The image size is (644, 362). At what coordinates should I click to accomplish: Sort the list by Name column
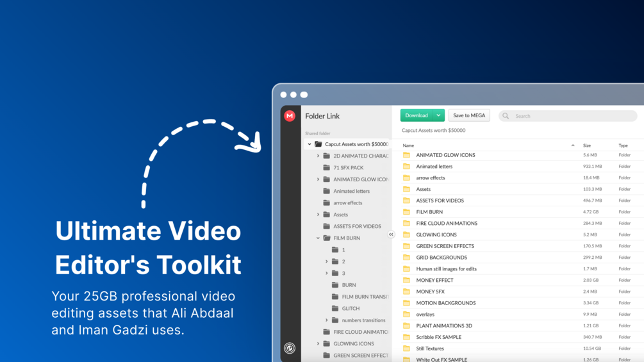[x=408, y=145]
